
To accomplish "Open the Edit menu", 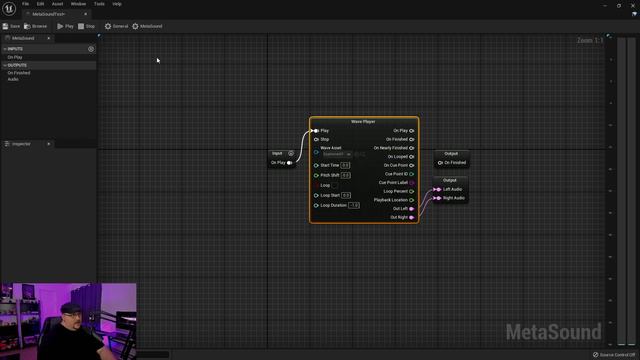I will (40, 4).
